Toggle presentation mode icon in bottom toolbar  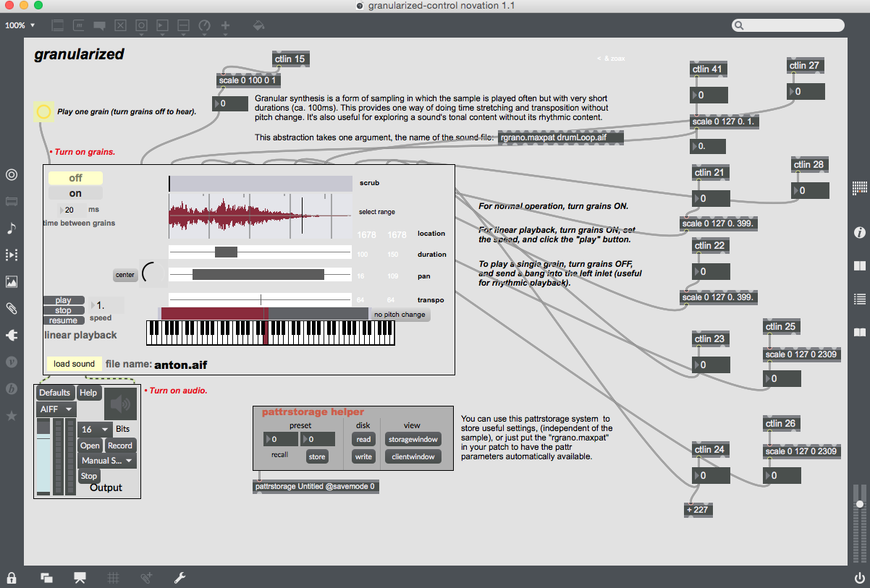[x=80, y=577]
